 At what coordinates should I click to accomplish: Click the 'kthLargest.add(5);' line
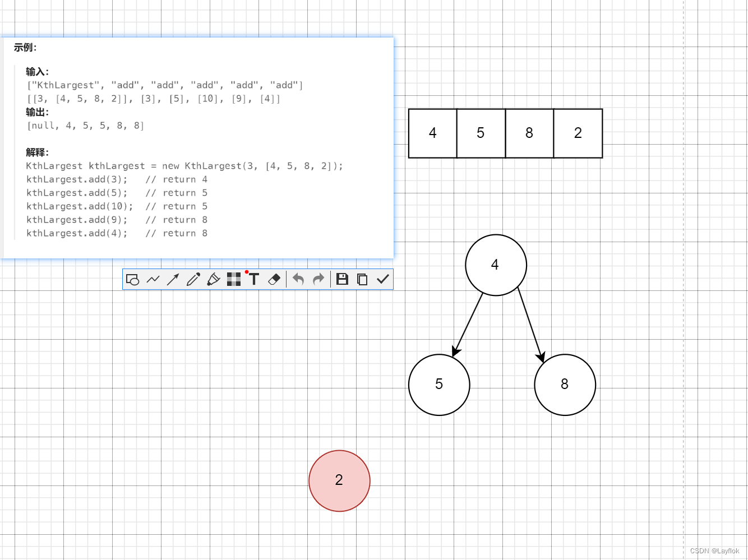tap(117, 193)
